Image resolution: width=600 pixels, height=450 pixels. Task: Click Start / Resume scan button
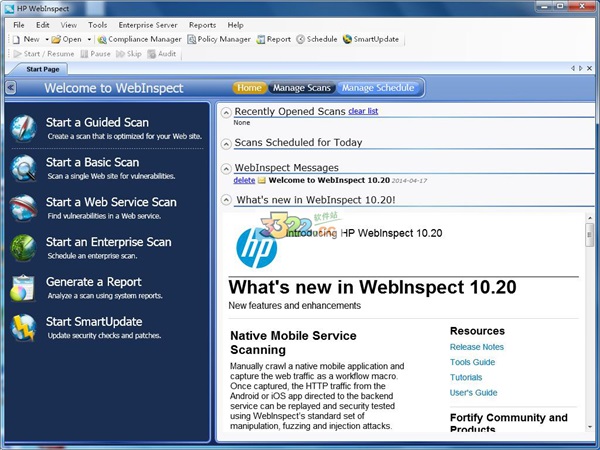click(x=44, y=54)
